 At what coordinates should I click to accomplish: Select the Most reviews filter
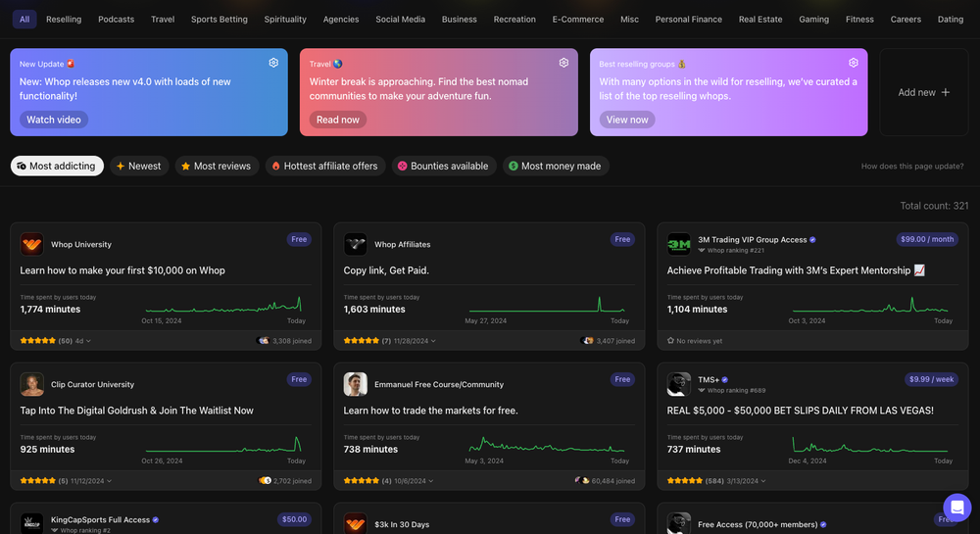(x=217, y=167)
